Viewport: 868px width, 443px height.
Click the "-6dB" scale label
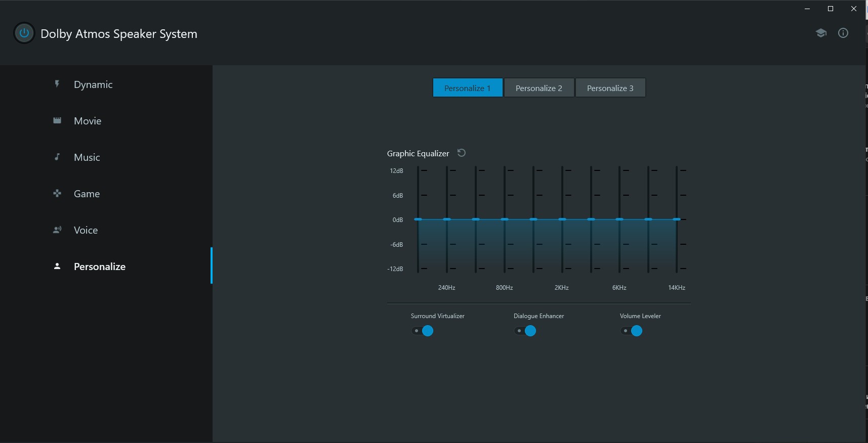(397, 245)
